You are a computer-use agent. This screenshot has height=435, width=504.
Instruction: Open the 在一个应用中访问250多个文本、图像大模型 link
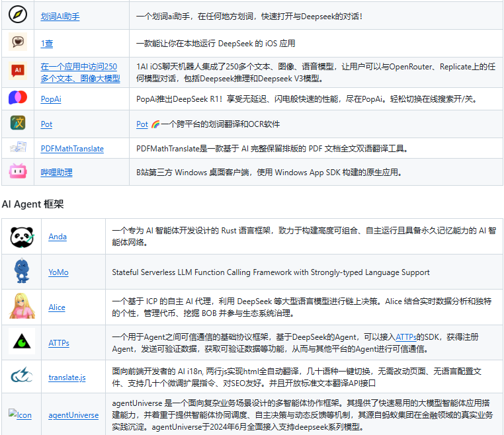tap(80, 73)
